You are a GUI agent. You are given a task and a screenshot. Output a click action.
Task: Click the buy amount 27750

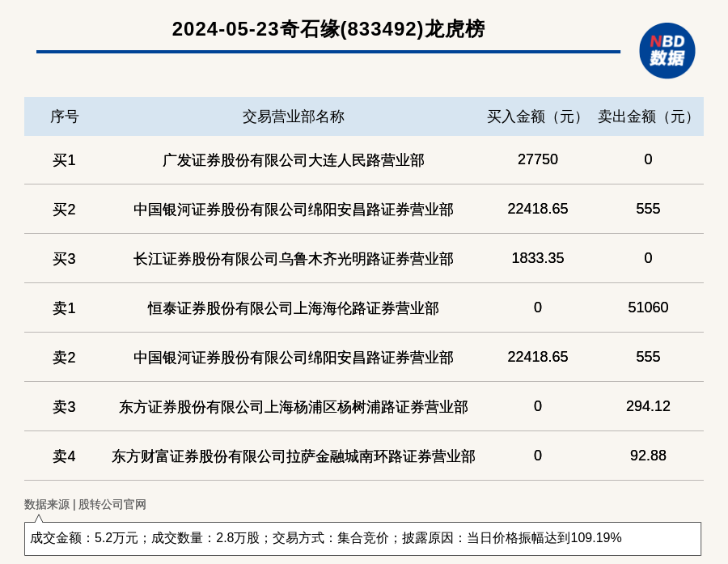click(538, 159)
